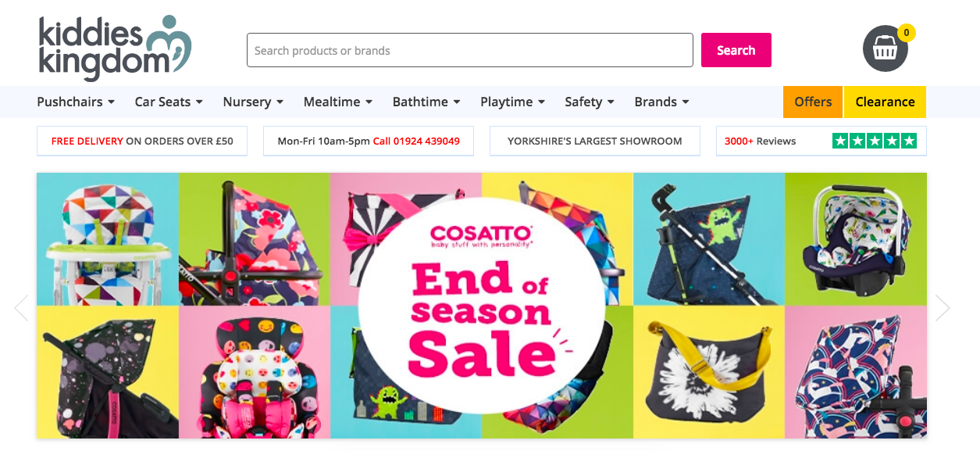Open the orange Offers page
The image size is (980, 451).
tap(813, 102)
